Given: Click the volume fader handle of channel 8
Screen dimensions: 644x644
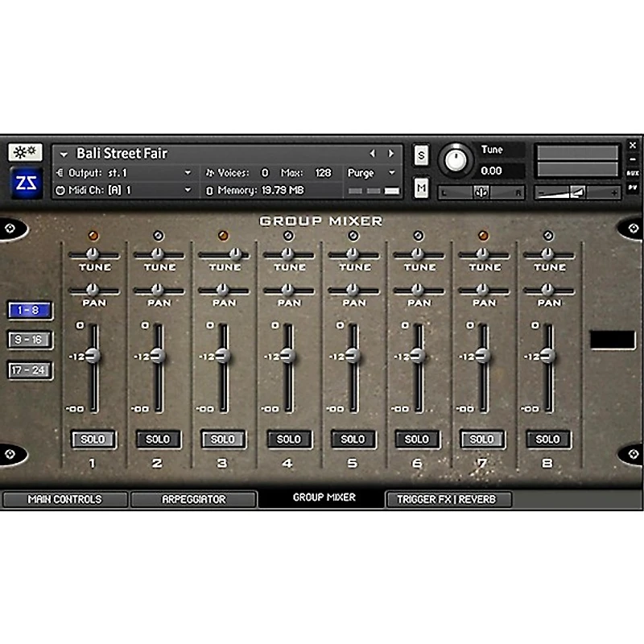Looking at the screenshot, I should pyautogui.click(x=547, y=356).
